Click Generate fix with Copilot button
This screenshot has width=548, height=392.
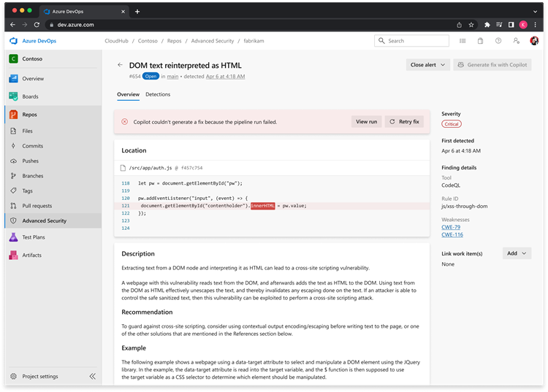(x=492, y=65)
